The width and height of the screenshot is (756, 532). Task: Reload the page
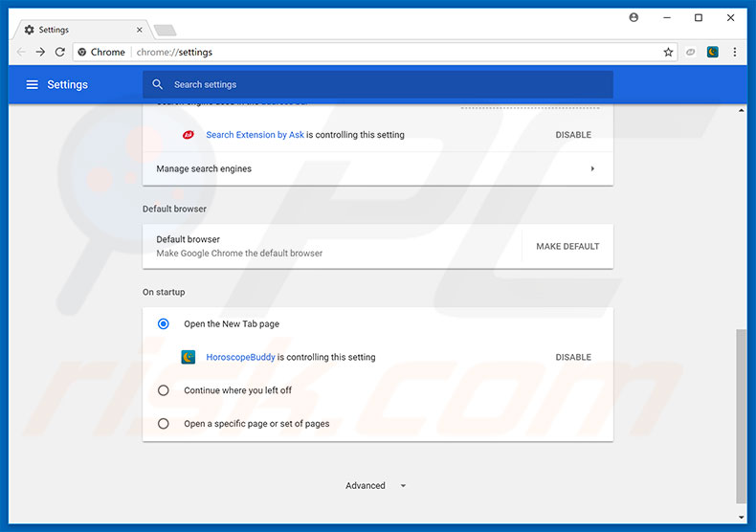coord(59,52)
